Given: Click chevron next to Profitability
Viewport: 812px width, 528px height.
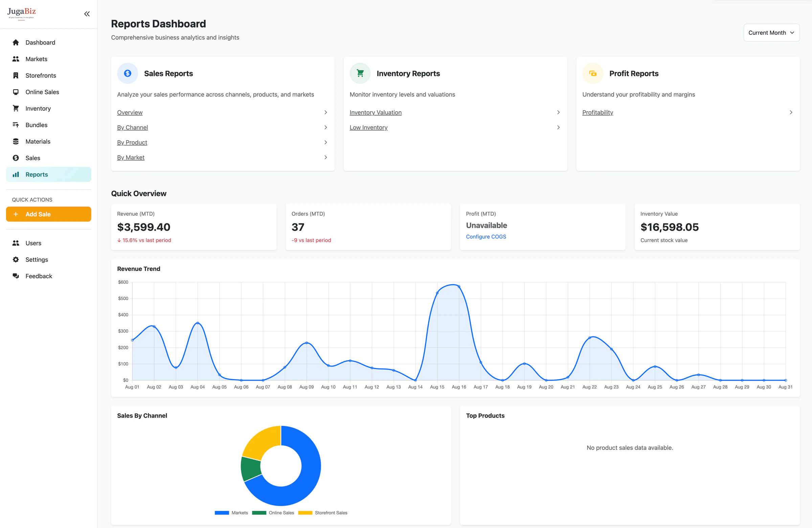Looking at the screenshot, I should point(791,113).
